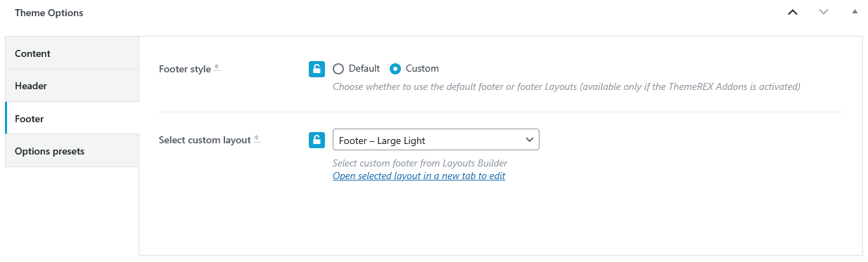
Task: Click the Select custom layout field label
Action: [x=205, y=140]
